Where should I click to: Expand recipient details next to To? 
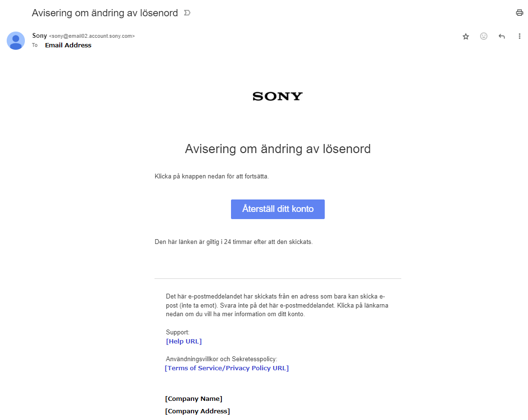coord(34,45)
